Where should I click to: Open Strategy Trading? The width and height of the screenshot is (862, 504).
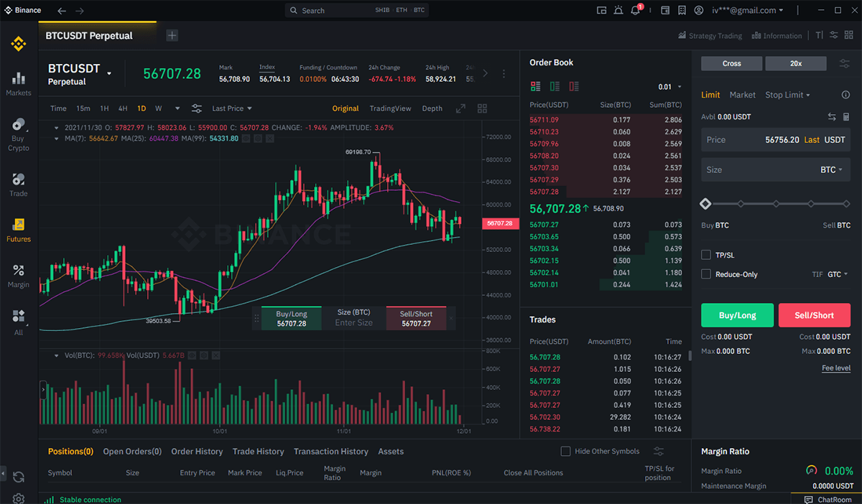pos(710,36)
